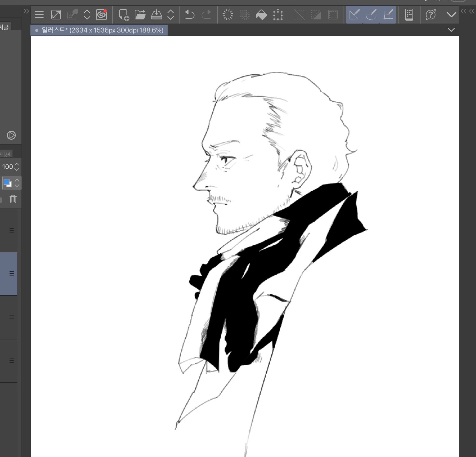Image resolution: width=476 pixels, height=457 pixels.
Task: Open the hamburger main menu
Action: (x=39, y=15)
